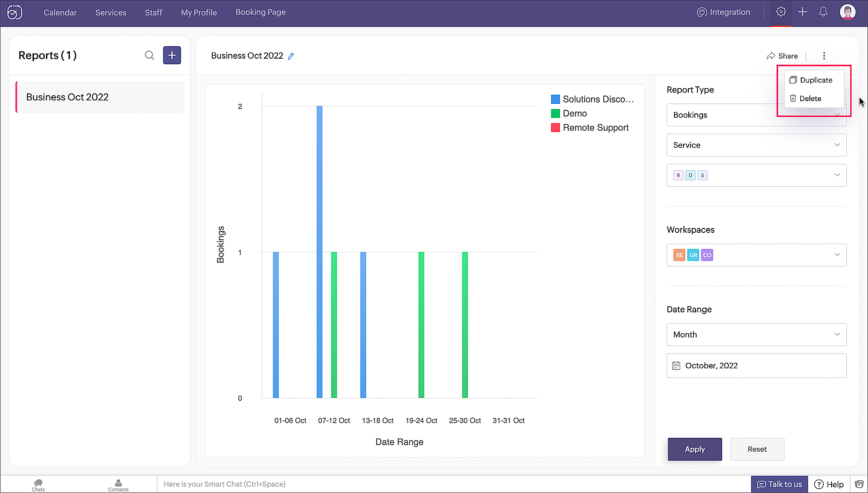Open the settings gear icon
Screen dimensions: 868x493
click(781, 12)
